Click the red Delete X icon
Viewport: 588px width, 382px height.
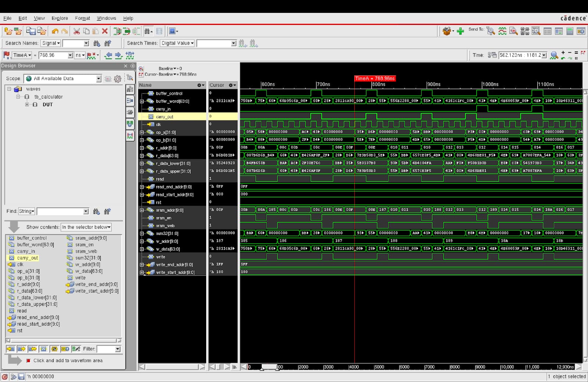[105, 31]
